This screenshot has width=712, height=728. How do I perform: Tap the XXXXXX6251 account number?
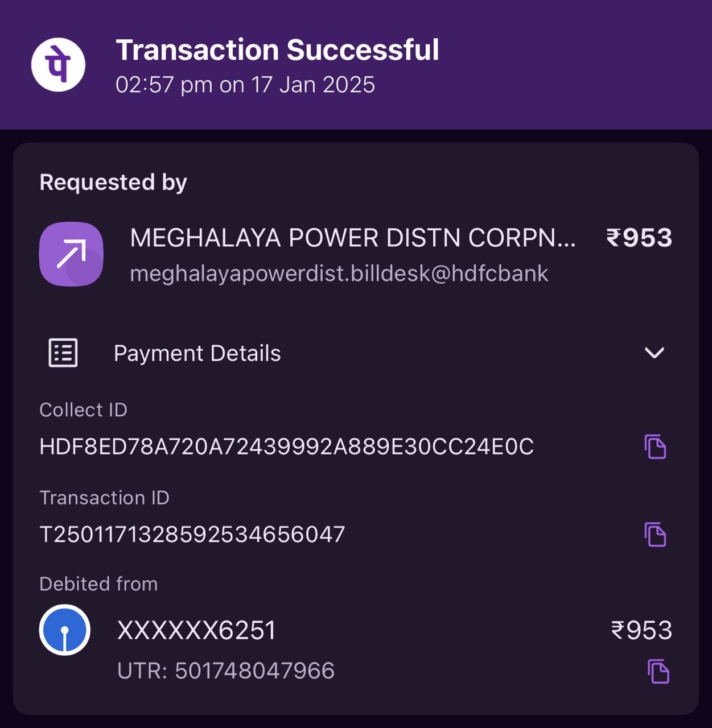tap(196, 630)
